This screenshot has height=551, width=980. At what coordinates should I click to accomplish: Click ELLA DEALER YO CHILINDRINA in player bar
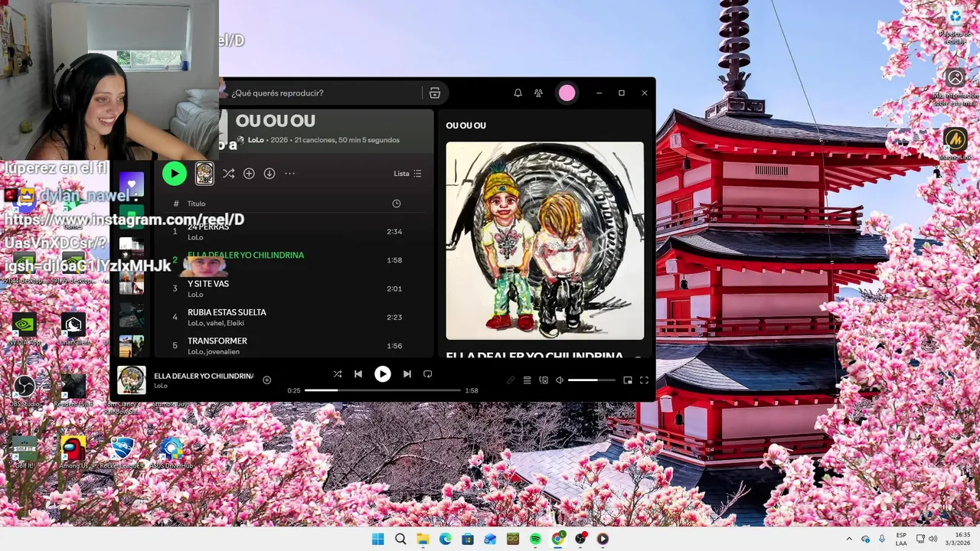click(x=204, y=376)
